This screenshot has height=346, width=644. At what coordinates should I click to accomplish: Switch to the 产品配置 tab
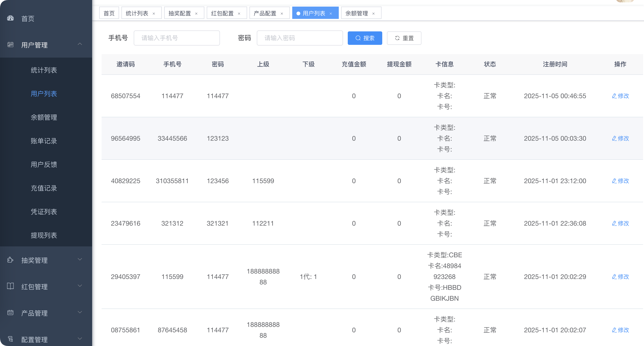pos(265,13)
